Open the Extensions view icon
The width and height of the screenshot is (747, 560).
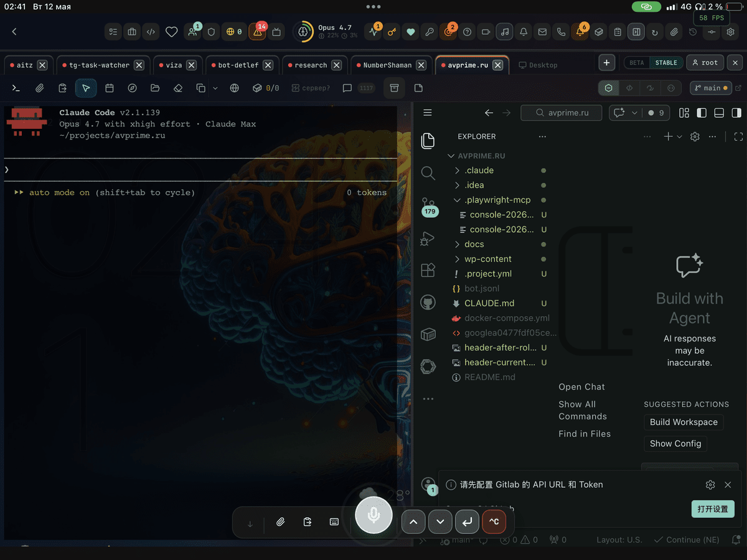[428, 270]
